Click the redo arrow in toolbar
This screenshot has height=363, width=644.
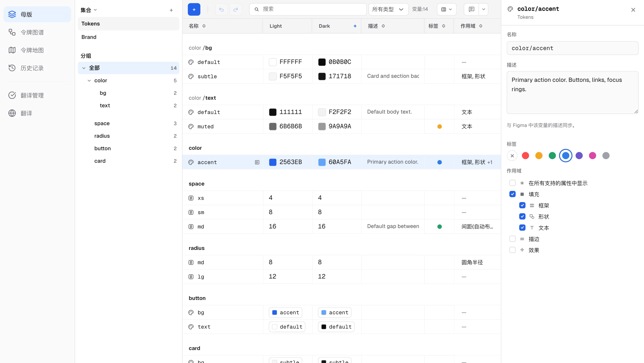point(235,9)
